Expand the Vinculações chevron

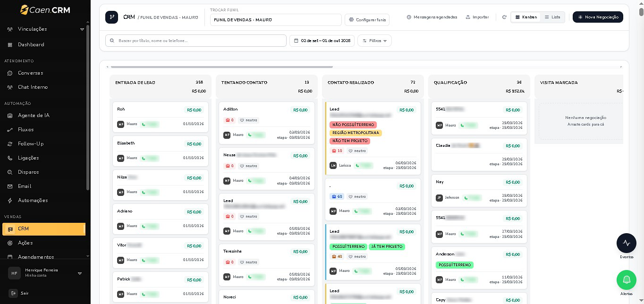pyautogui.click(x=82, y=29)
